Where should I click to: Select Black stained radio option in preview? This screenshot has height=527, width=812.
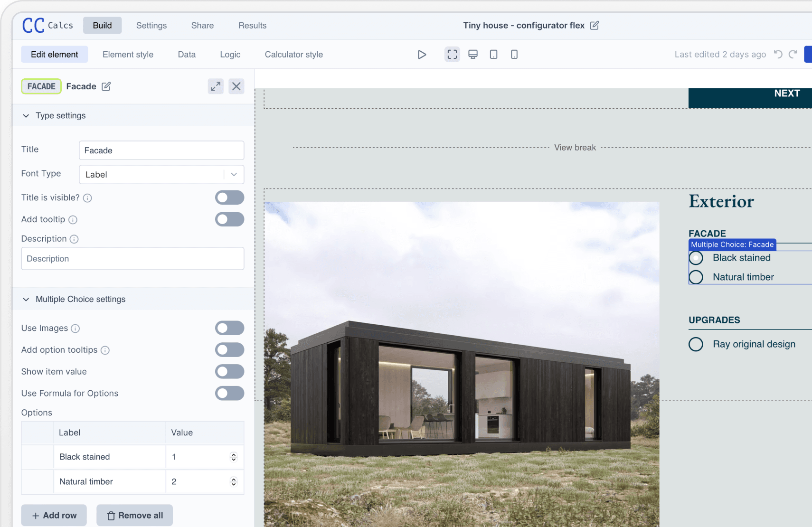696,258
